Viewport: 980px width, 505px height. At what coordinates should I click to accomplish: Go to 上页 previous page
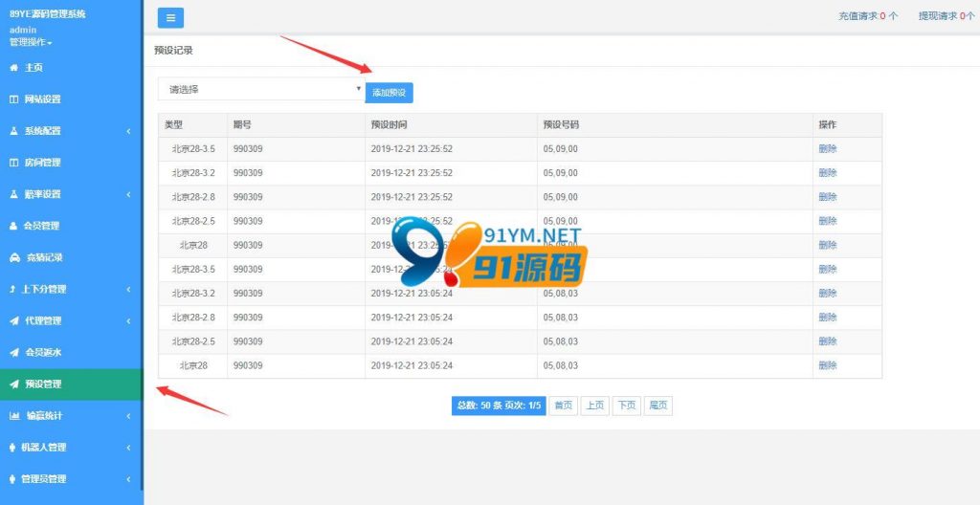click(595, 406)
